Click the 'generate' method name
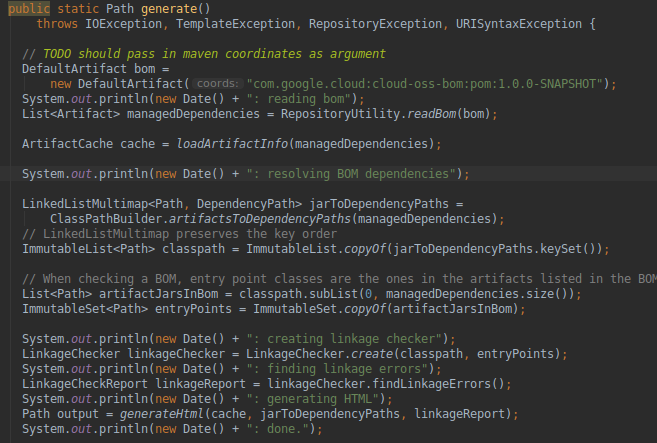The image size is (657, 443). coord(169,8)
